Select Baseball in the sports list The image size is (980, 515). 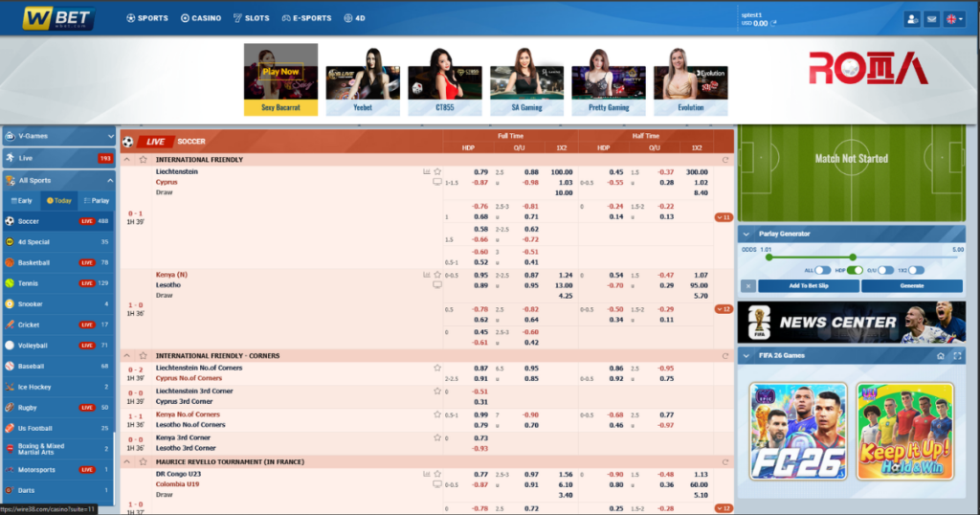[58, 367]
